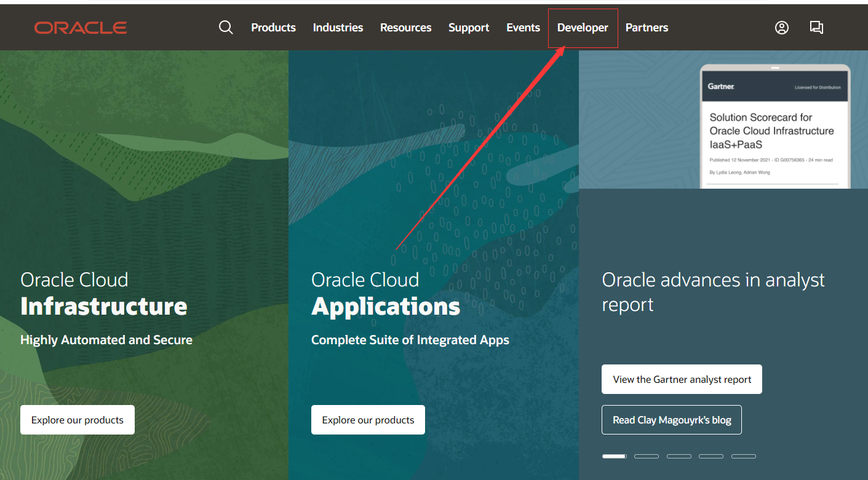Click the Oracle Cloud Applications heading
Viewport: 868px width, 480px height.
(x=386, y=293)
